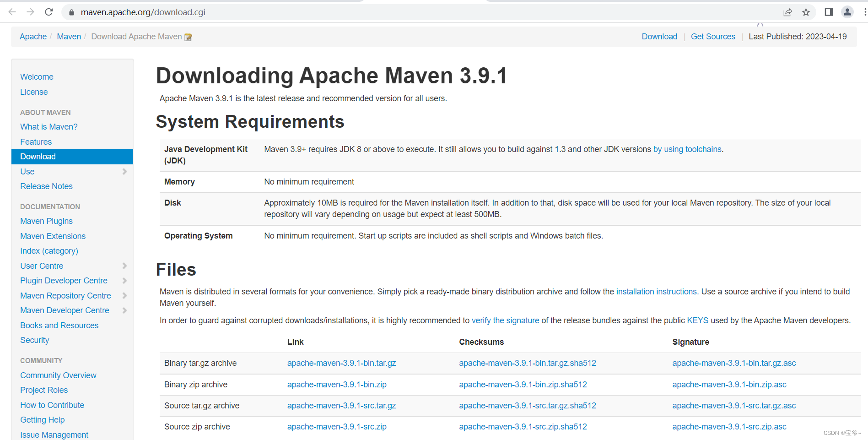
Task: Open apache-maven-3.9.1-bin.zip.asc signature
Action: click(x=729, y=385)
